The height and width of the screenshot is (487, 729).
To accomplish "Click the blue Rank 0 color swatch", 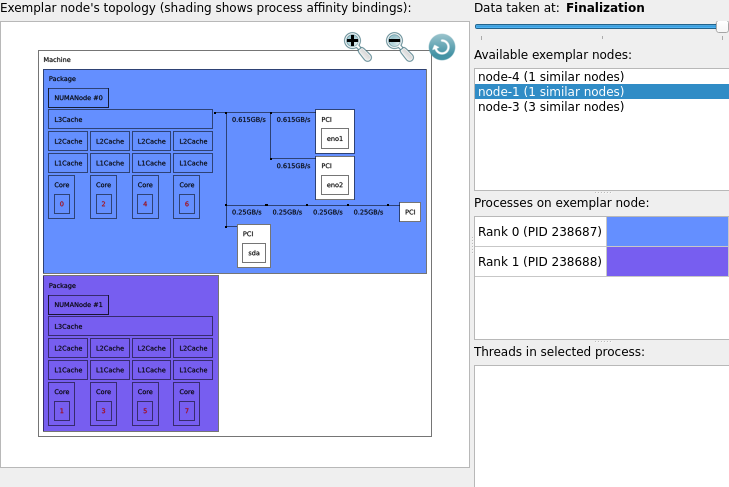I will [x=667, y=232].
